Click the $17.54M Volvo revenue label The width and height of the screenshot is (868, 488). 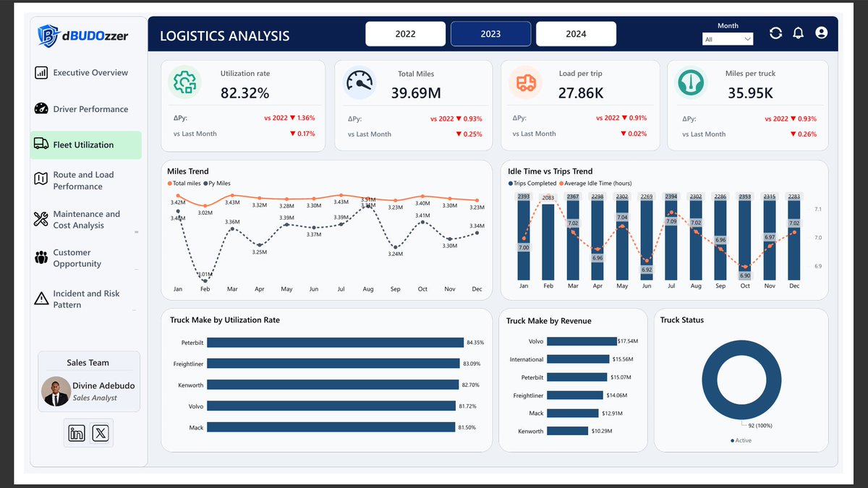628,341
